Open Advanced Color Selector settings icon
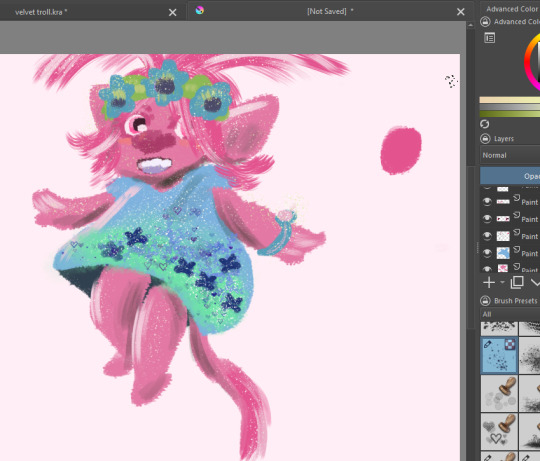 (489, 38)
